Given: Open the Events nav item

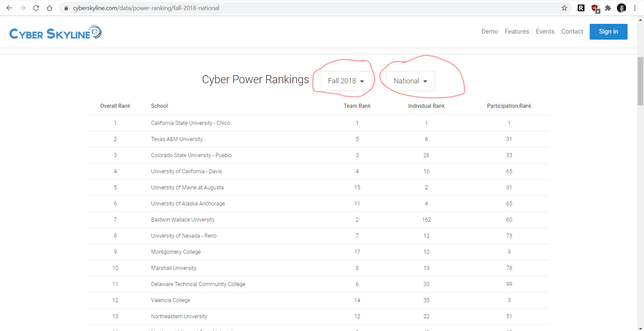Looking at the screenshot, I should click(x=545, y=31).
